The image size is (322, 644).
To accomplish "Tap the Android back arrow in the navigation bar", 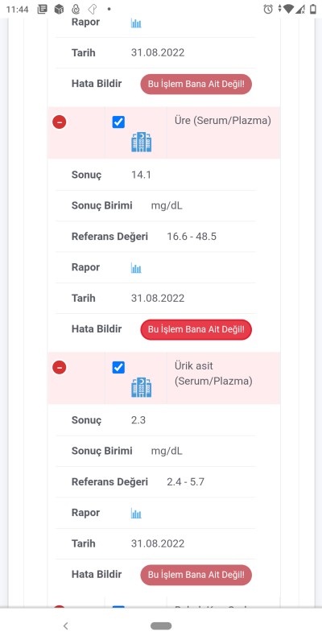I will (x=66, y=626).
